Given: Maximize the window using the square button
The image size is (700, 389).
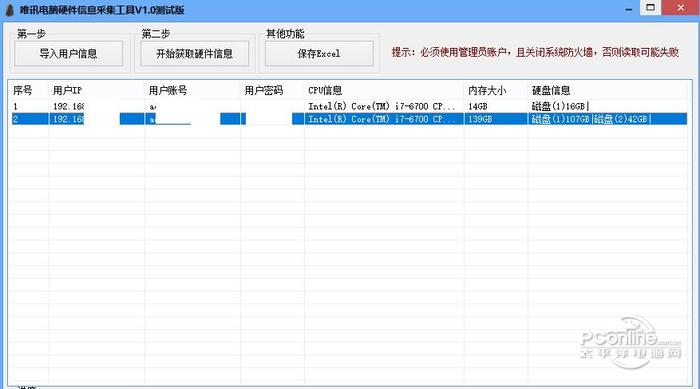Looking at the screenshot, I should click(x=650, y=8).
